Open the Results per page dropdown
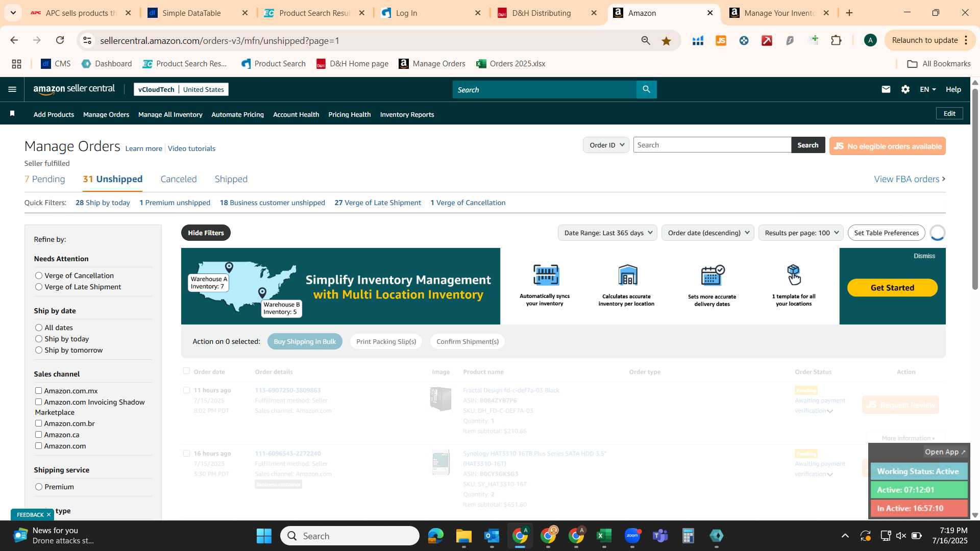 click(801, 233)
